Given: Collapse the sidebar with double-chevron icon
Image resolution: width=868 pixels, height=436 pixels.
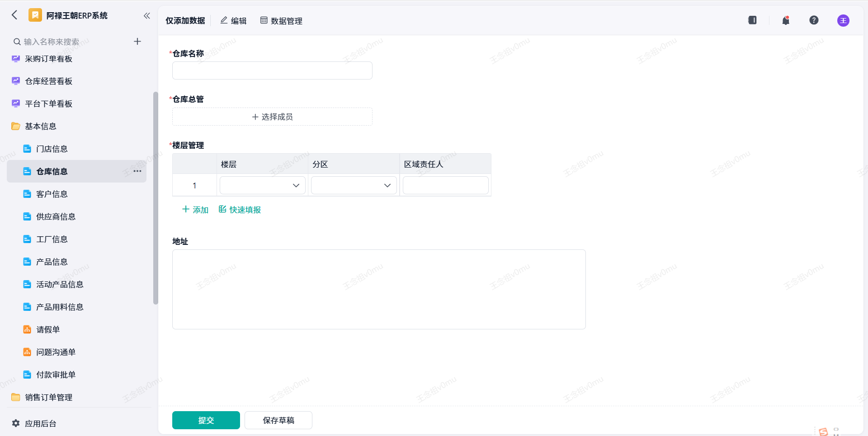Looking at the screenshot, I should pyautogui.click(x=146, y=15).
